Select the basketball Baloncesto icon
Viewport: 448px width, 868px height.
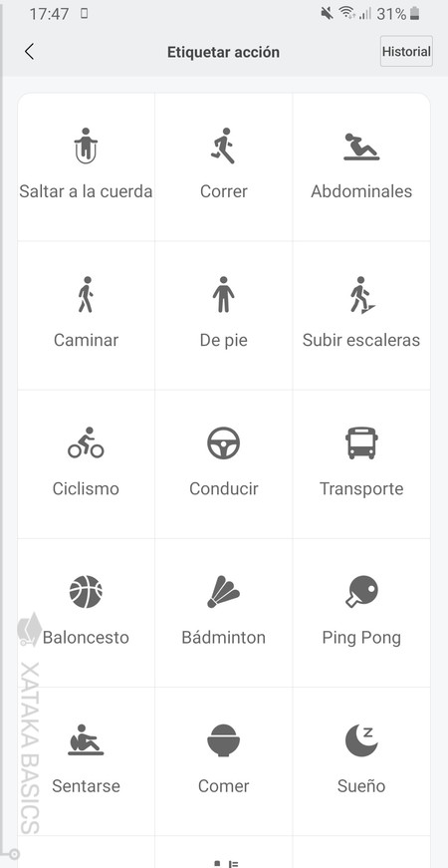[86, 591]
